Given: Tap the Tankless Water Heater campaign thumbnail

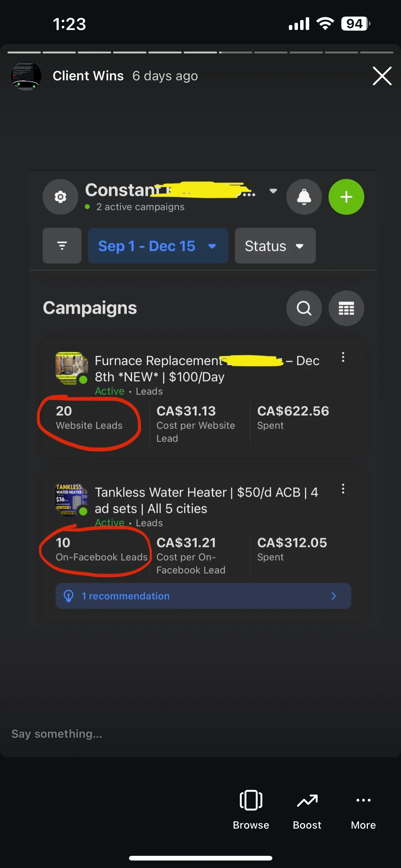Looking at the screenshot, I should tap(71, 500).
